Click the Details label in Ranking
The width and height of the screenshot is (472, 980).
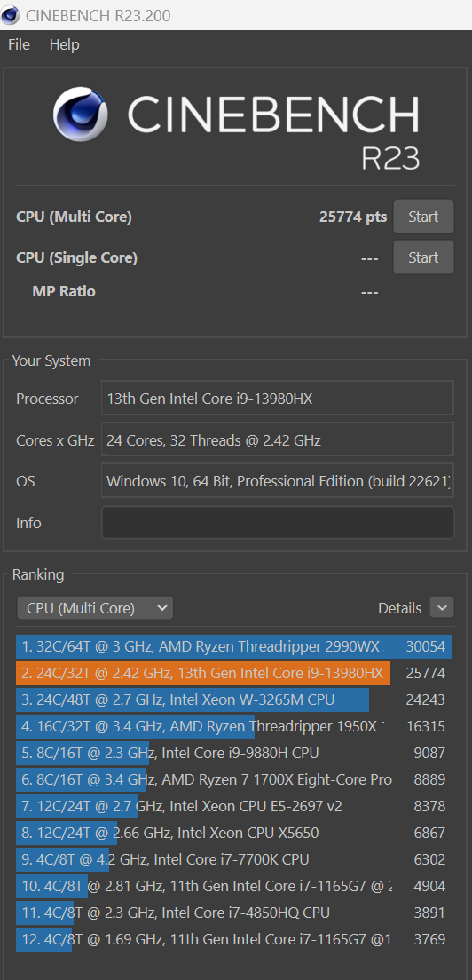tap(399, 608)
